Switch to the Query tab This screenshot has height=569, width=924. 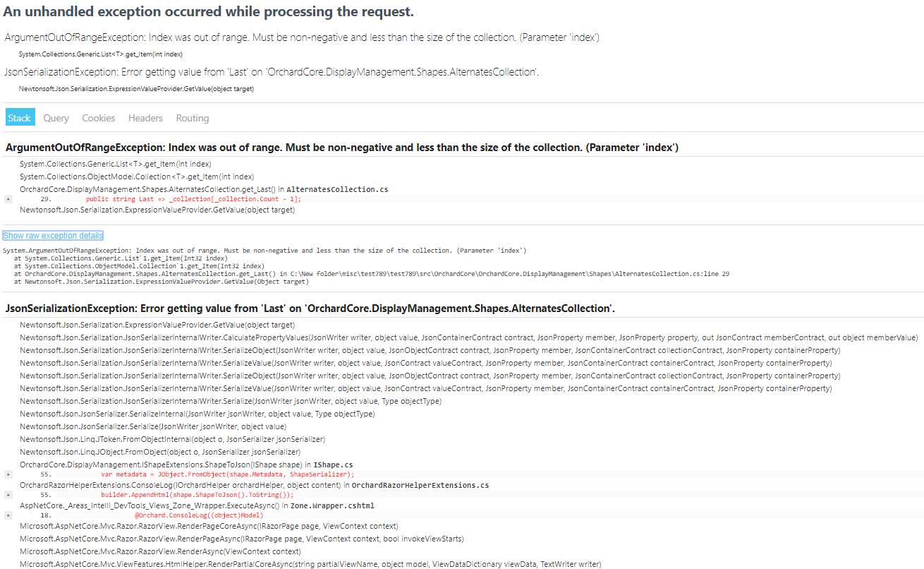point(56,117)
